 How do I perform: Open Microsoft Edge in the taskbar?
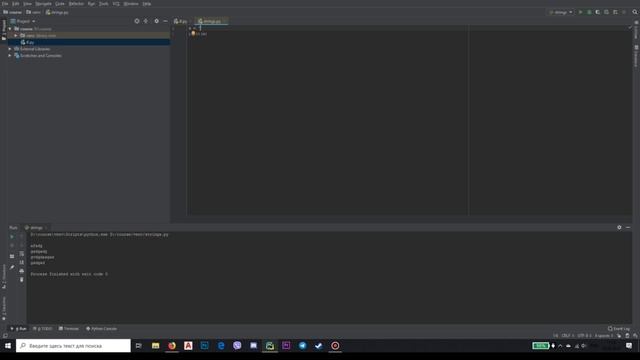pyautogui.click(x=221, y=346)
